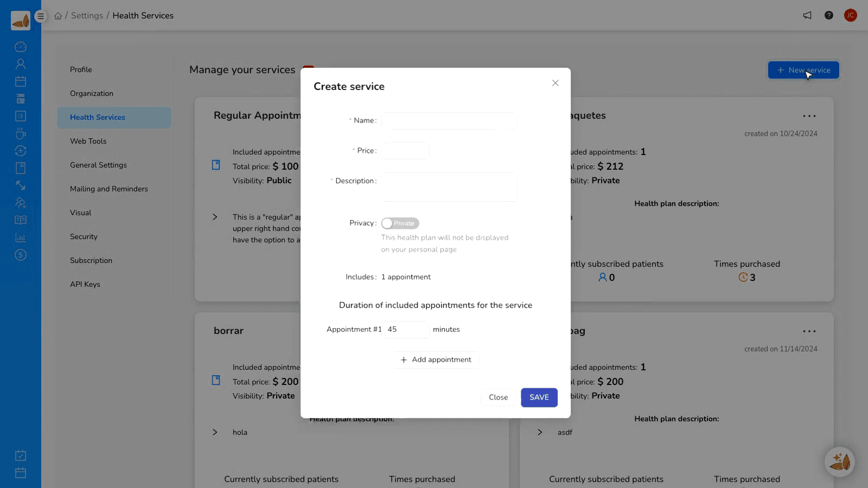The image size is (868, 488).
Task: Click the Appointment #1 minutes field
Action: (405, 329)
